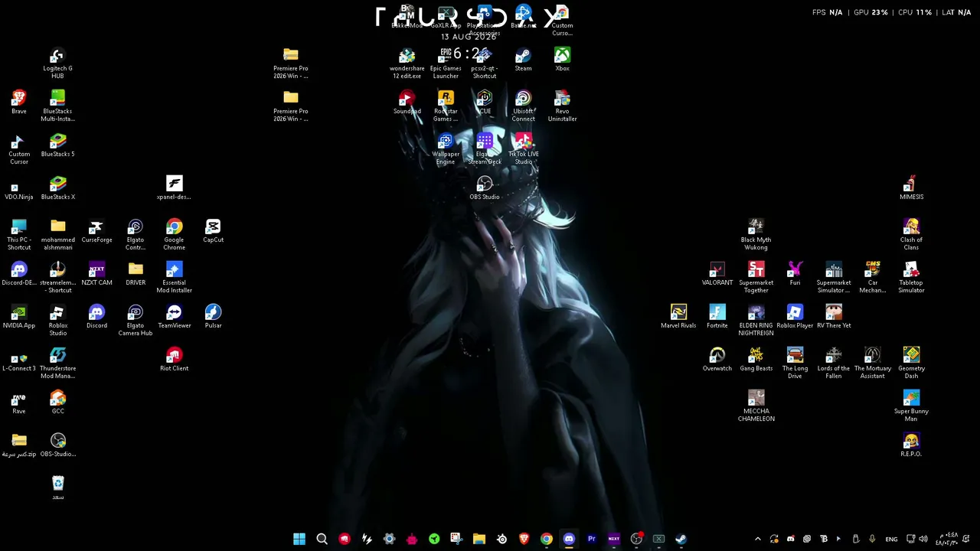Open Snipping Tool from the taskbar
The image size is (980, 551).
(x=456, y=539)
